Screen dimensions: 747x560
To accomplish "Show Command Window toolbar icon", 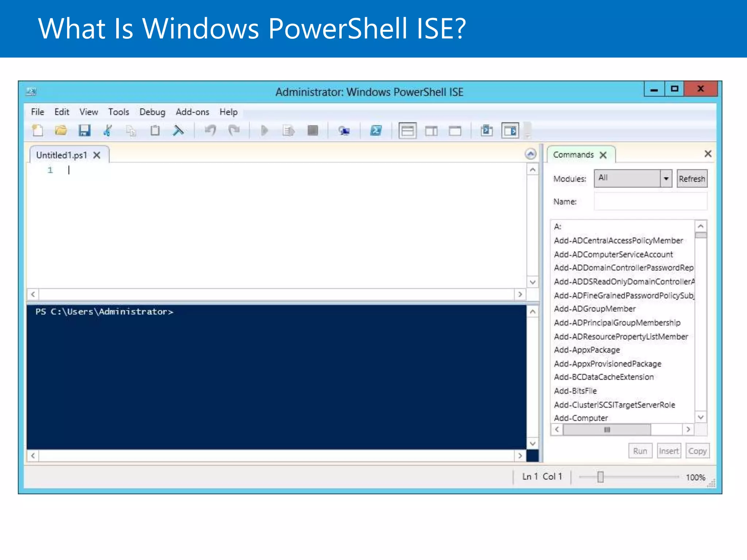I will [487, 130].
